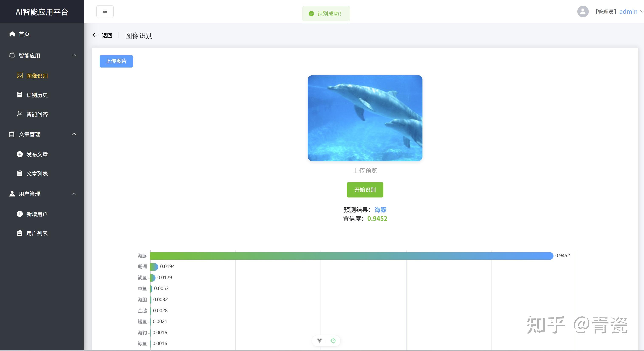Go to 首页 in the sidebar
Screen dimensions: 644x351
pos(24,34)
